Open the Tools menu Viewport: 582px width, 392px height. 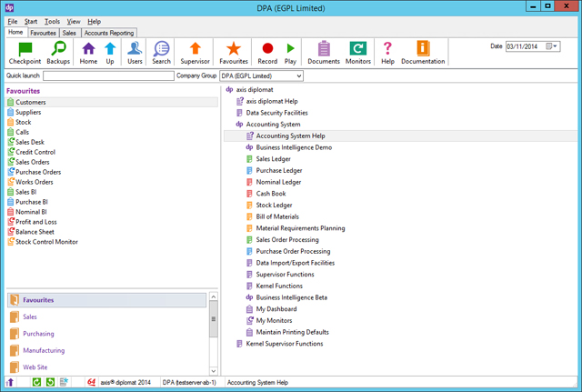point(52,22)
